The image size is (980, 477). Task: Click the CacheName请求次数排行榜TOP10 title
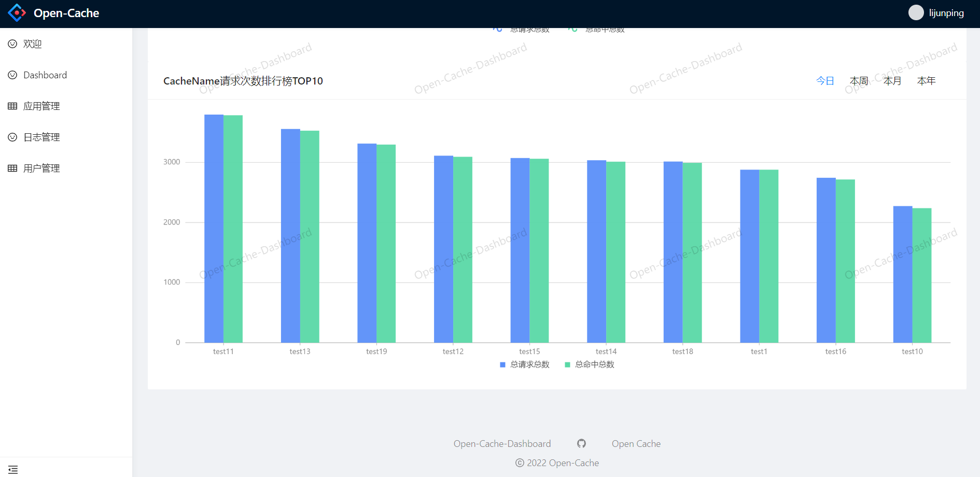[243, 81]
